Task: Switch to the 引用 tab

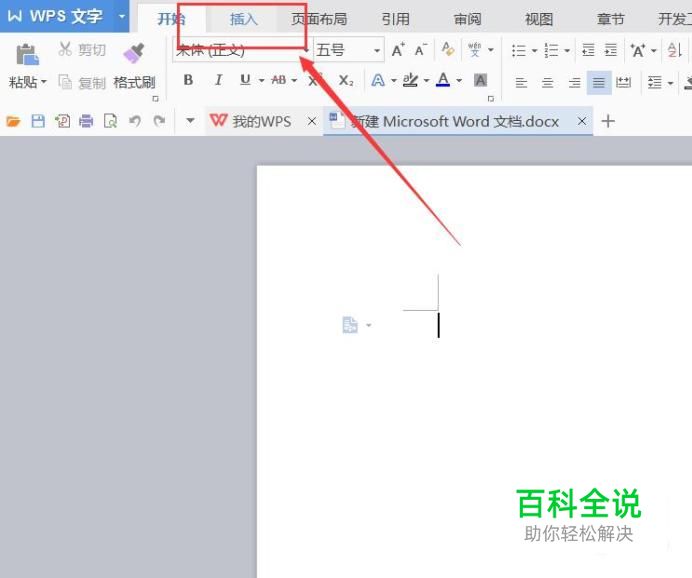Action: point(395,19)
